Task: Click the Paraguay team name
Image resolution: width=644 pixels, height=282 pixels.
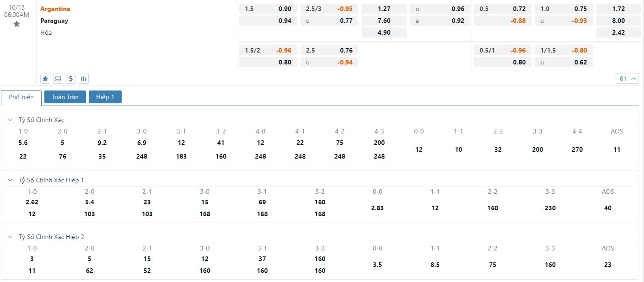Action: pyautogui.click(x=54, y=21)
